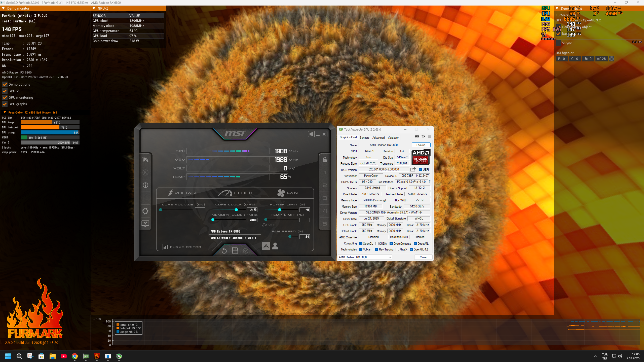Click the GPU-Z screenshot camera icon

(x=417, y=136)
